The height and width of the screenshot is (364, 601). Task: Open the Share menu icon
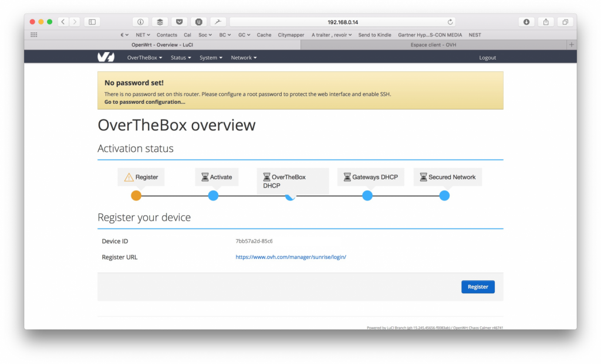point(546,22)
